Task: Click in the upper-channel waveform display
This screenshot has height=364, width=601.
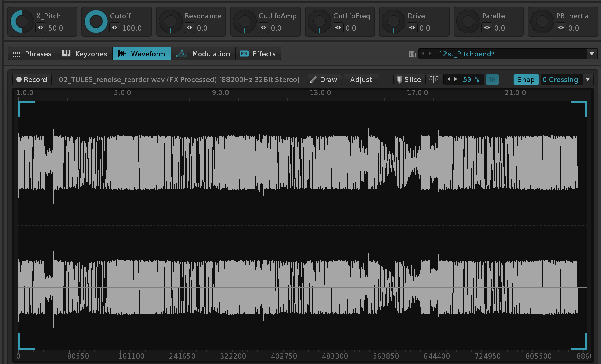Action: (x=302, y=163)
